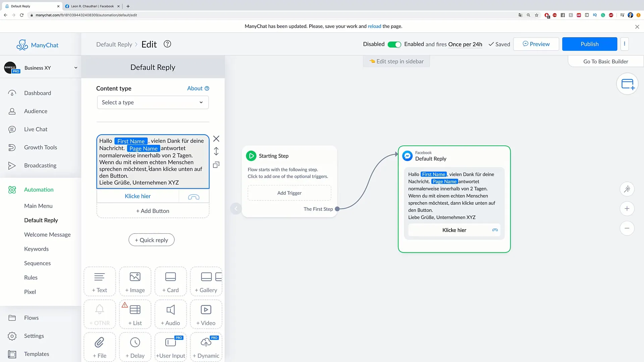Click the Automation menu item
Image resolution: width=644 pixels, height=362 pixels.
[x=39, y=189]
